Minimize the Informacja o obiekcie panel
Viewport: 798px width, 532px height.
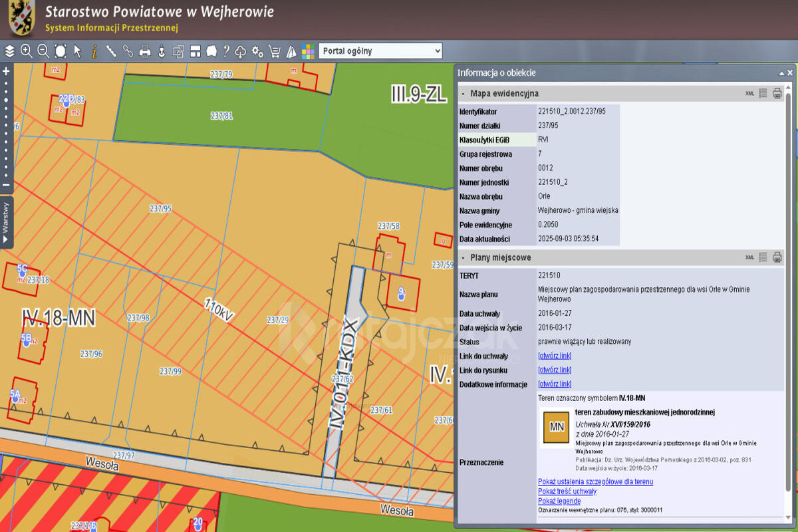(781, 73)
